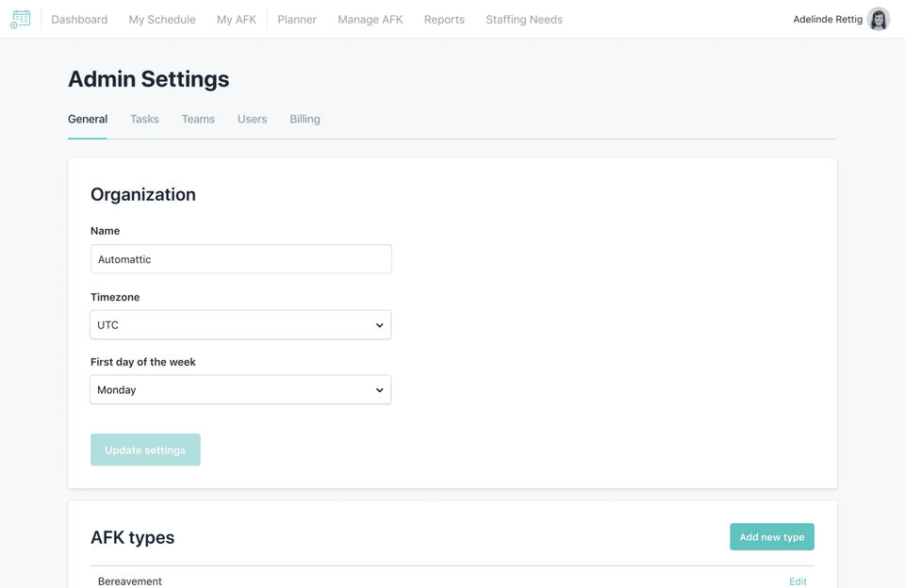
Task: Open the Users tab
Action: point(252,120)
